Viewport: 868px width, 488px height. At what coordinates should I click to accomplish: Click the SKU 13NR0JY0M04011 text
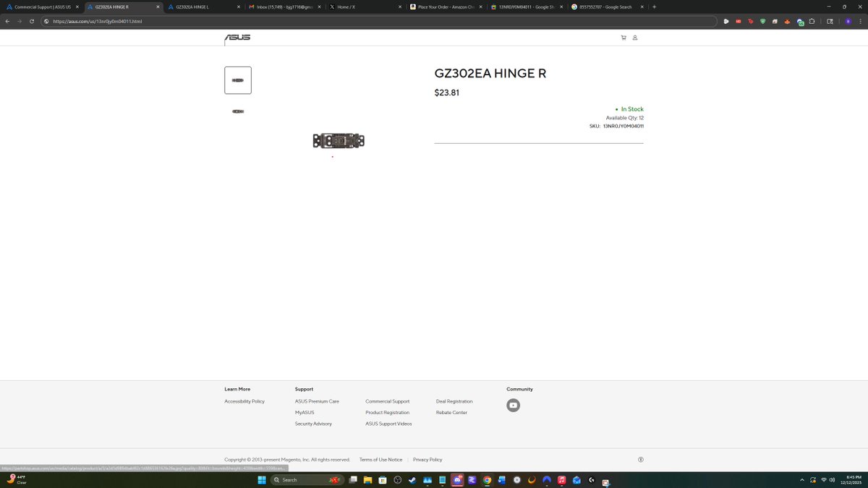616,126
